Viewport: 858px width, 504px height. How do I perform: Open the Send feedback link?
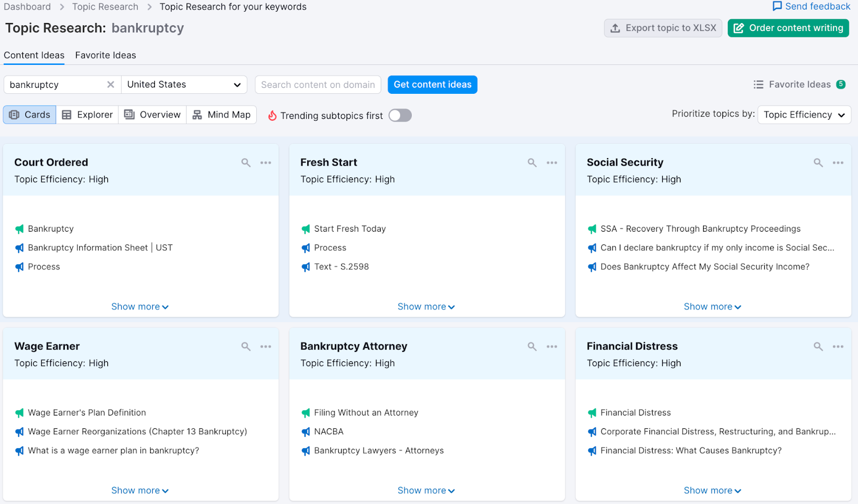[x=811, y=6]
